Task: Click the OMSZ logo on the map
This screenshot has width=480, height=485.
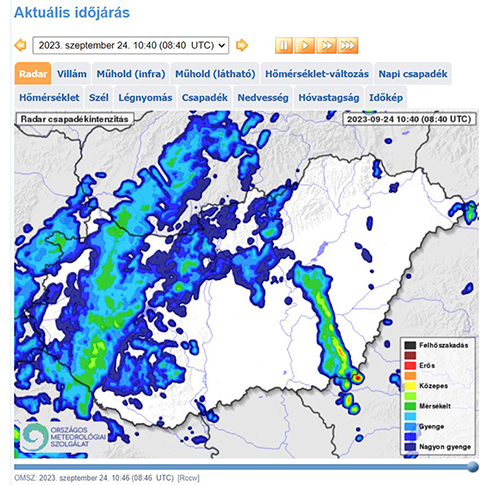Action: (63, 437)
